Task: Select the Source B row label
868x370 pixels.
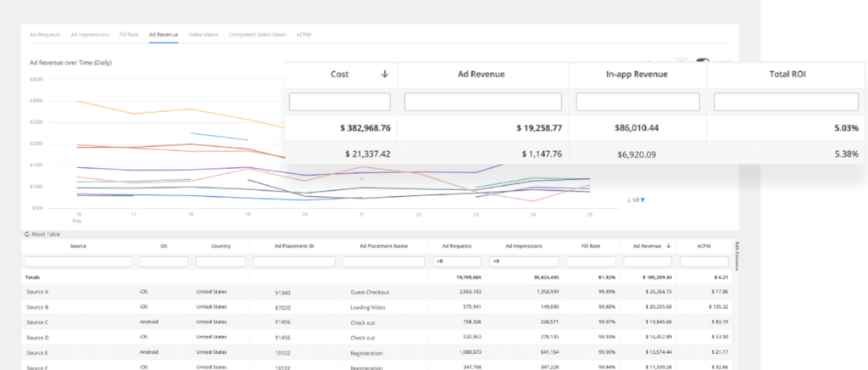Action: pyautogui.click(x=37, y=307)
